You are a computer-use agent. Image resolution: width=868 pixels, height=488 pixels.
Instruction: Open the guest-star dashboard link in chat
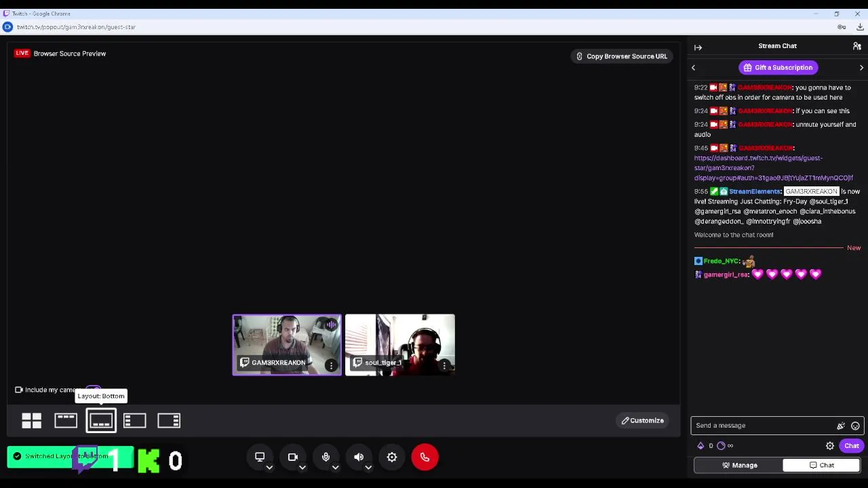(773, 167)
